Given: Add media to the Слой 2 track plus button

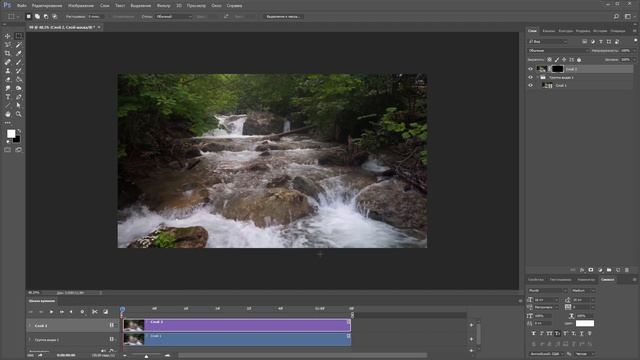Looking at the screenshot, I should 471,325.
